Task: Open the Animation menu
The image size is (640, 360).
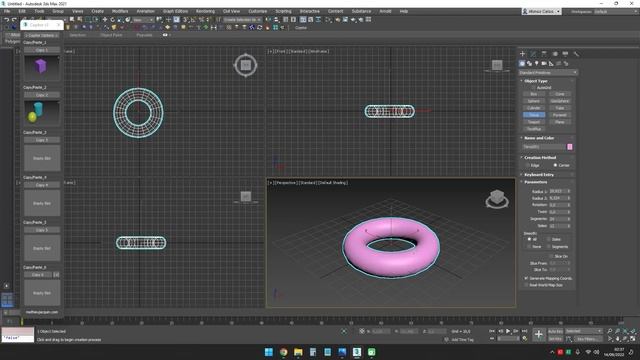Action: pos(145,11)
